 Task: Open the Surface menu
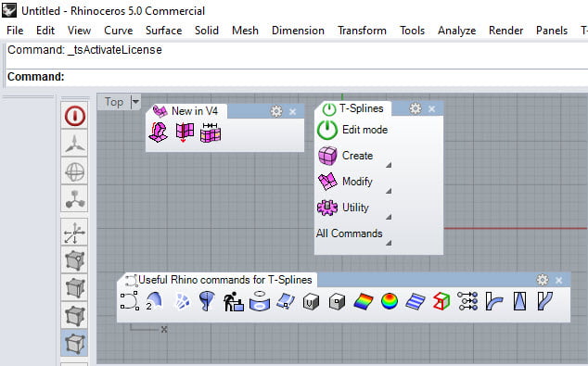pyautogui.click(x=164, y=31)
